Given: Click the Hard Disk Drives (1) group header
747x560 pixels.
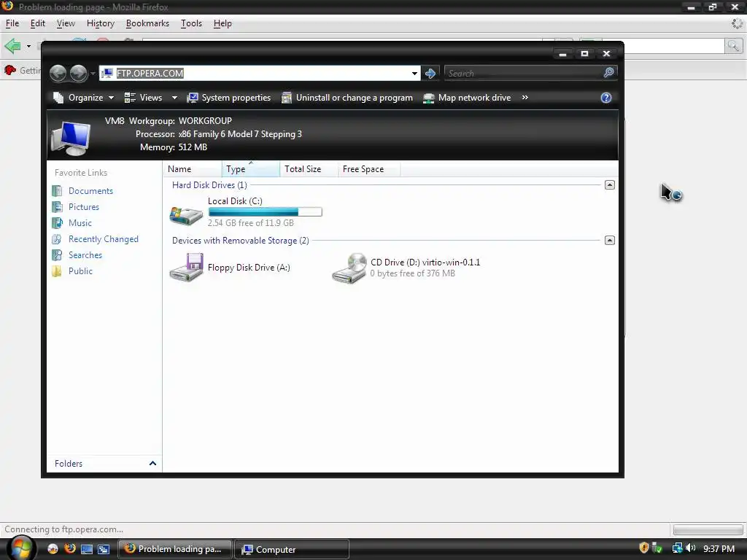Looking at the screenshot, I should (x=209, y=184).
